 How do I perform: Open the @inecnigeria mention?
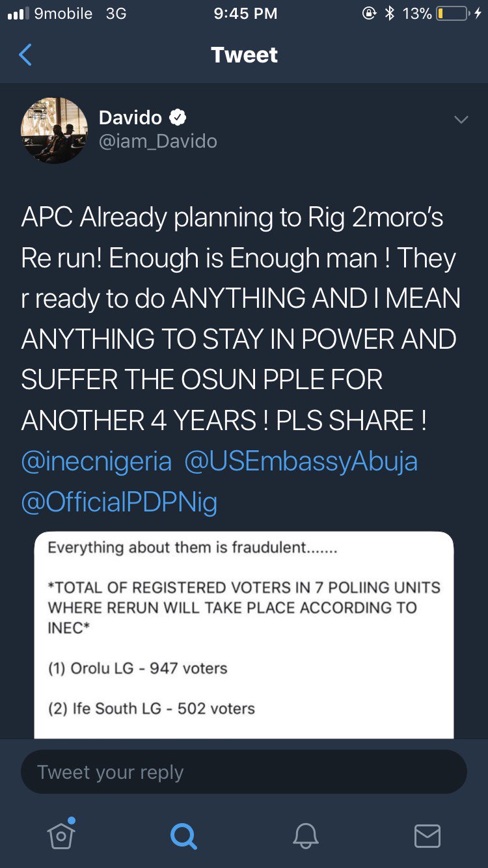coord(96,461)
